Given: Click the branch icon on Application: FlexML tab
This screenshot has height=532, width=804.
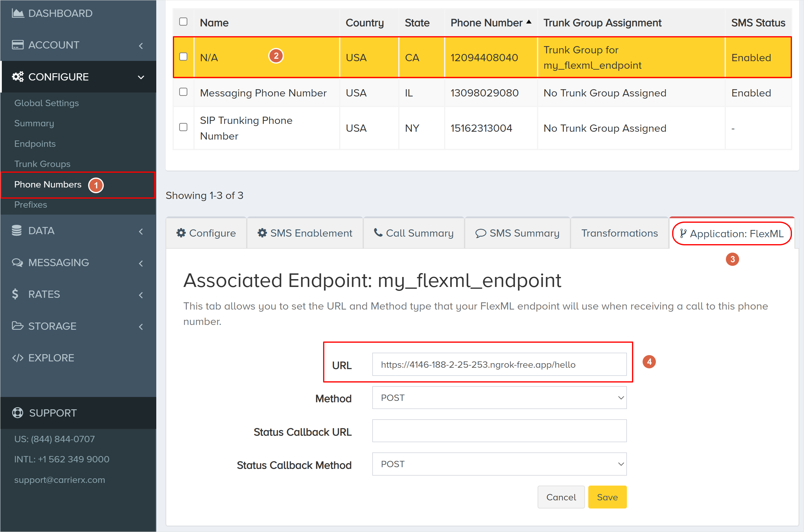Looking at the screenshot, I should 683,233.
